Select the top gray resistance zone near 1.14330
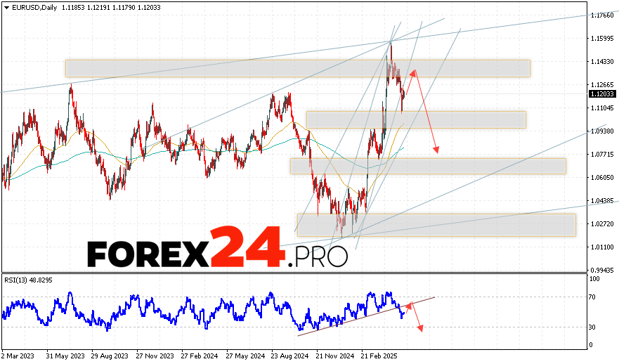 [297, 68]
